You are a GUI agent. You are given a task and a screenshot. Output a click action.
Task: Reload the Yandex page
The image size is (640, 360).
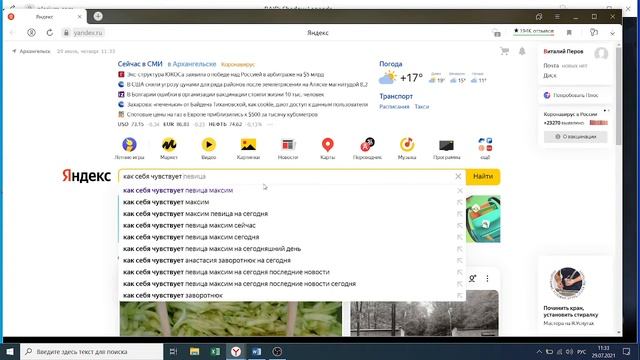pos(49,33)
